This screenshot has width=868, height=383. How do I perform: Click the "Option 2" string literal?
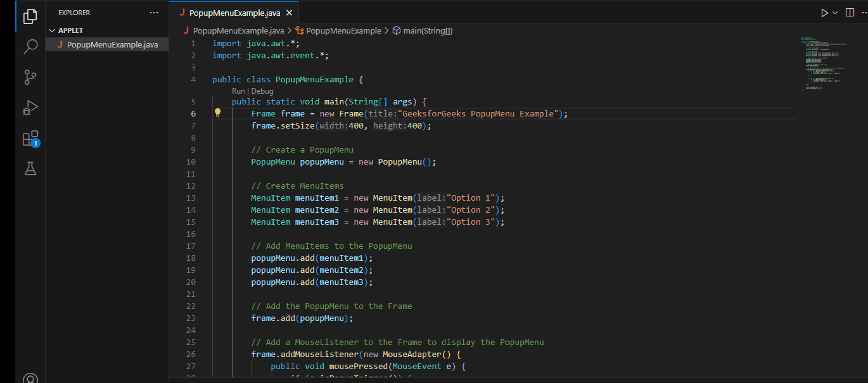click(471, 210)
